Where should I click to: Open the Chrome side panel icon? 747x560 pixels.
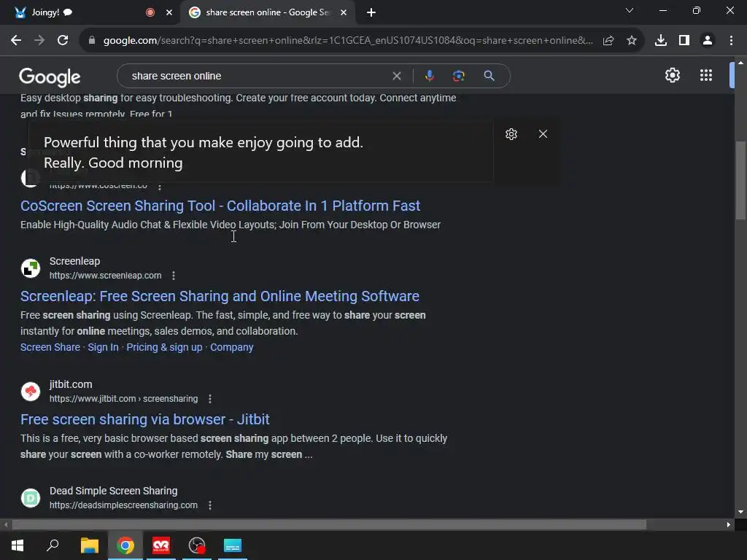click(684, 41)
